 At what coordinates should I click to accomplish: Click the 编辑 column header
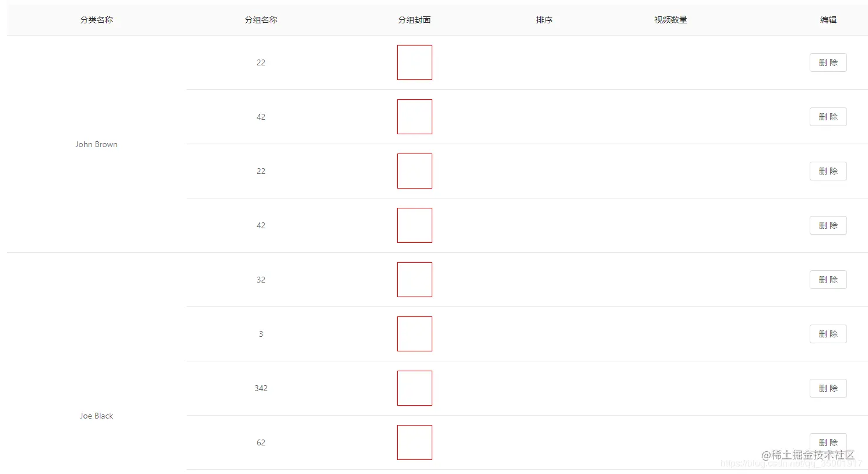[828, 20]
